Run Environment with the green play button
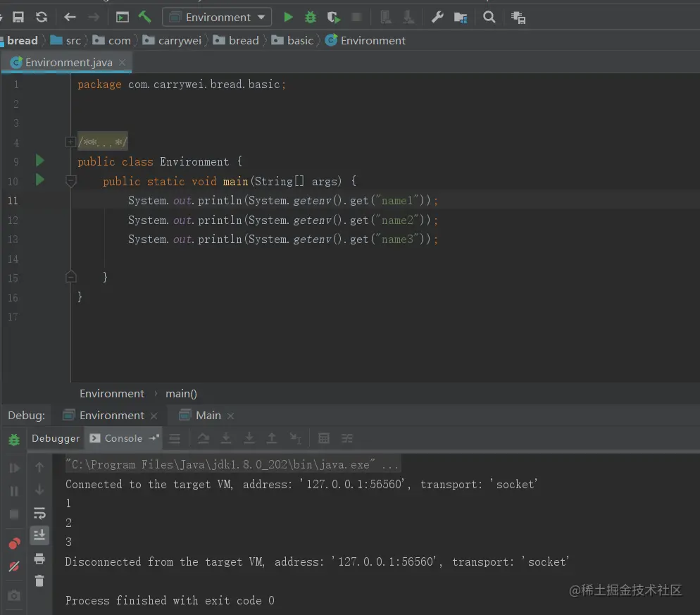Viewport: 700px width, 615px height. pos(289,17)
